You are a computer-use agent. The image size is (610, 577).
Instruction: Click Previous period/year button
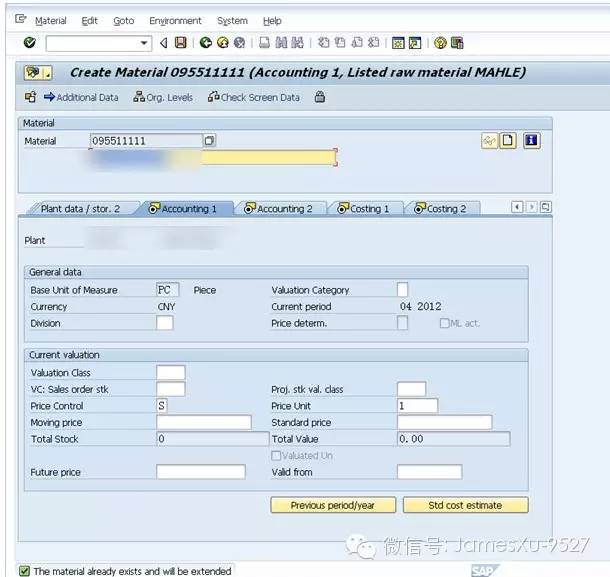pos(333,505)
